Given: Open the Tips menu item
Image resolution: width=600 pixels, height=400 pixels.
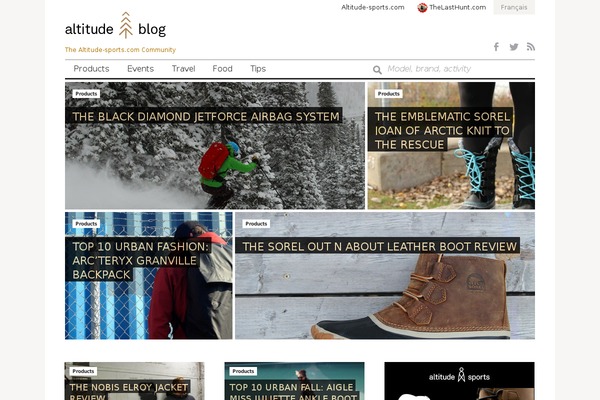Looking at the screenshot, I should 258,69.
